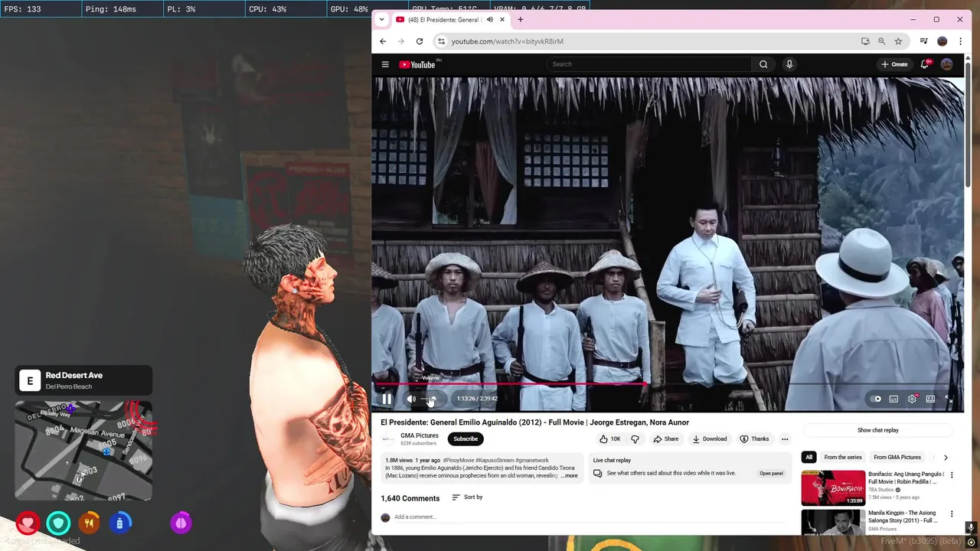This screenshot has width=980, height=551.
Task: Open the YouTube account avatar menu
Action: pos(947,64)
